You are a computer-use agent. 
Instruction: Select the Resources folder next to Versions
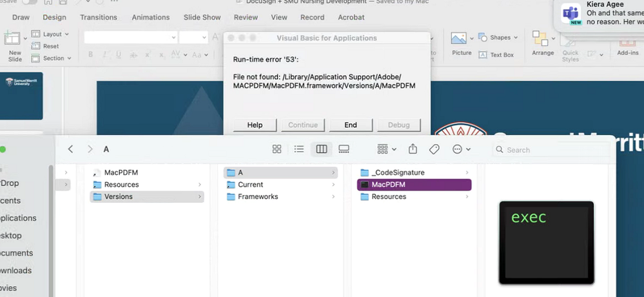pyautogui.click(x=146, y=184)
